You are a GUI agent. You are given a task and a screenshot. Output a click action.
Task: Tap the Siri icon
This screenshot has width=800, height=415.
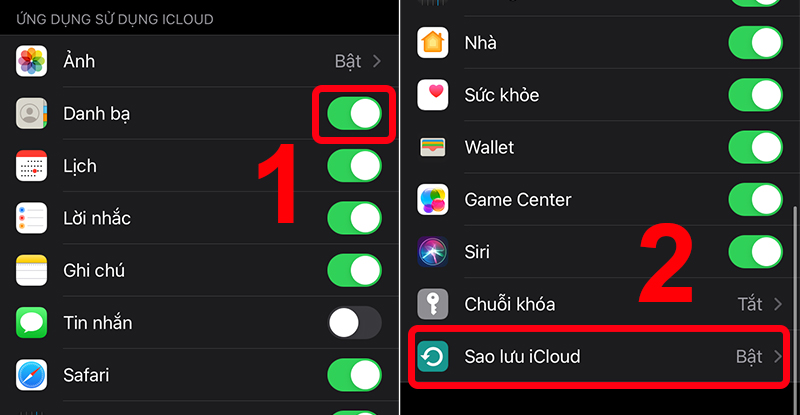(x=433, y=252)
